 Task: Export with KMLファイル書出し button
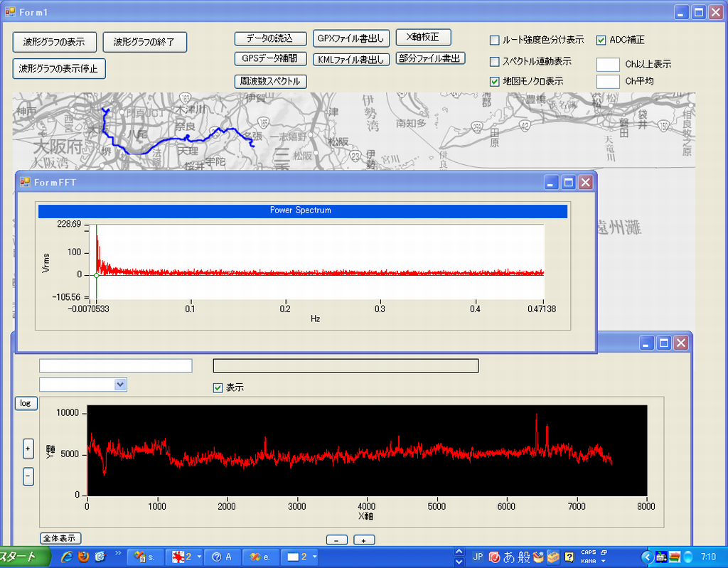pos(351,60)
